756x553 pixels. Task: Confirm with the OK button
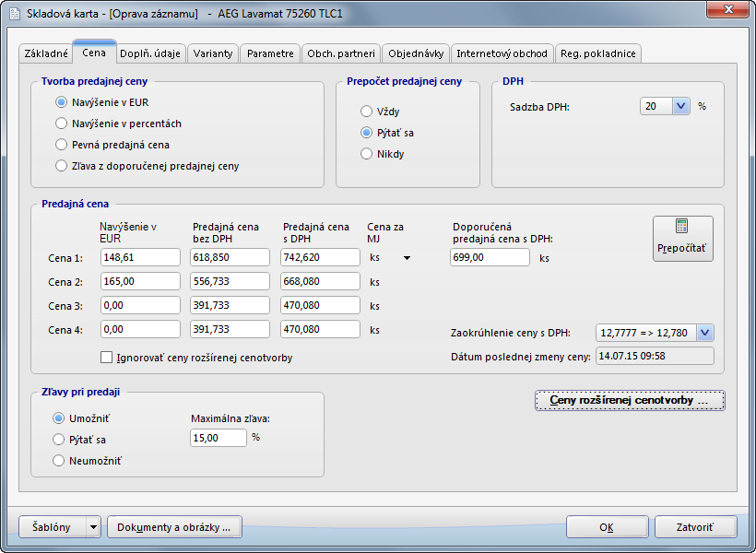[607, 527]
